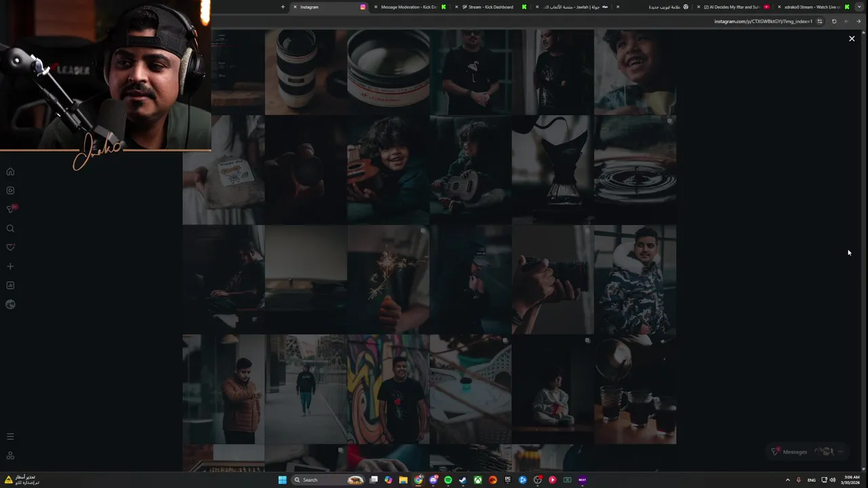The image size is (868, 488).
Task: Close the Instagram photo viewer
Action: (852, 39)
